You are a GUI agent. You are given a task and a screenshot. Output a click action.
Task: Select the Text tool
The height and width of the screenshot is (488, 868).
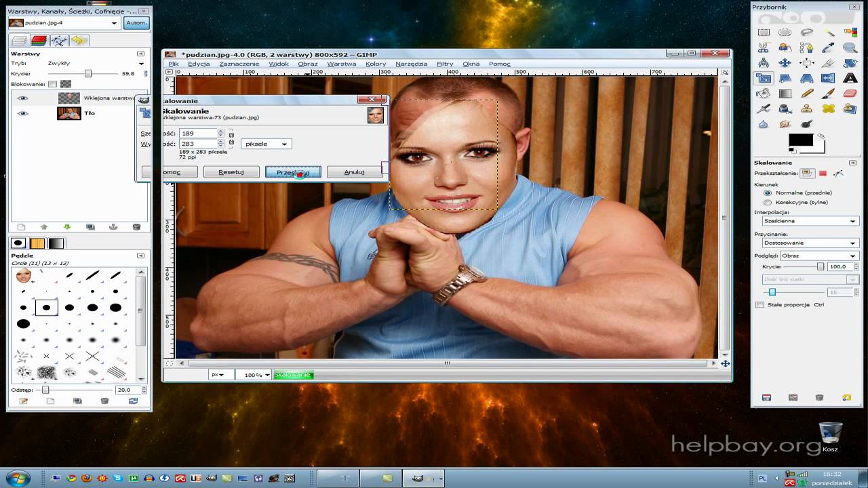pos(850,79)
